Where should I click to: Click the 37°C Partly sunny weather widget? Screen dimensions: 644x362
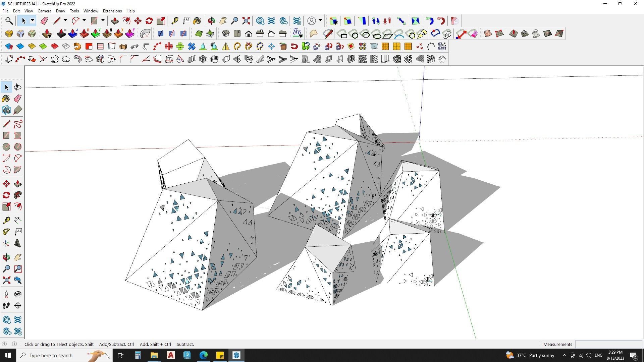point(530,355)
